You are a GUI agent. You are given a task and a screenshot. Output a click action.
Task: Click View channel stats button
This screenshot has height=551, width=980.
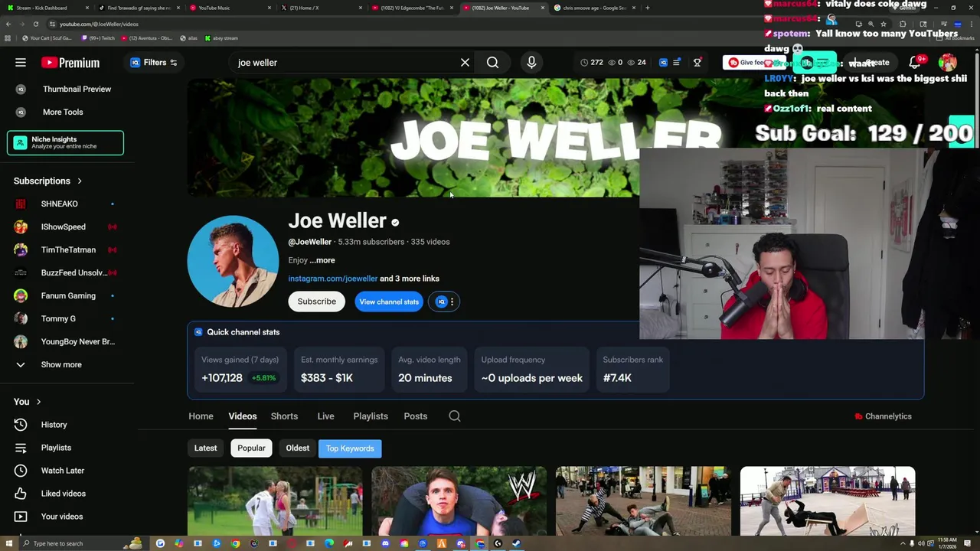tap(389, 302)
